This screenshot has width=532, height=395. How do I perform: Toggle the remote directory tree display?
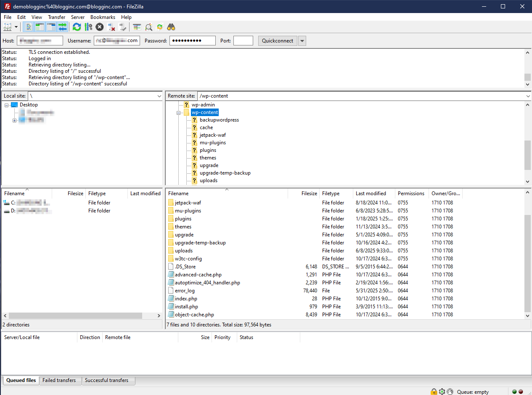[51, 27]
